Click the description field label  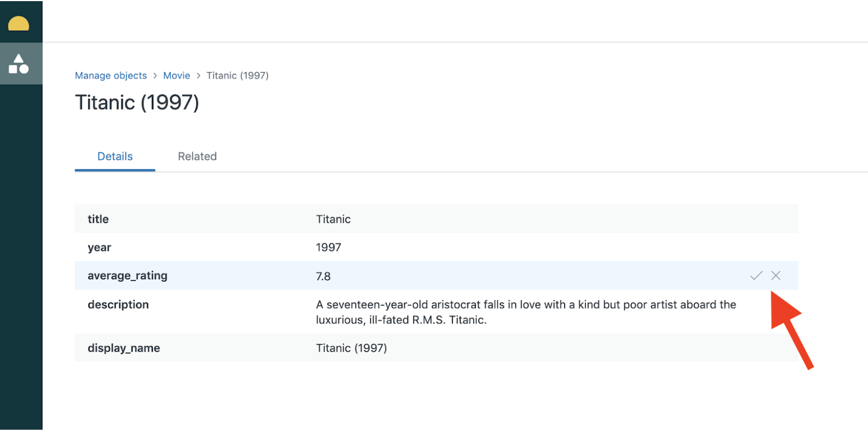coord(118,304)
